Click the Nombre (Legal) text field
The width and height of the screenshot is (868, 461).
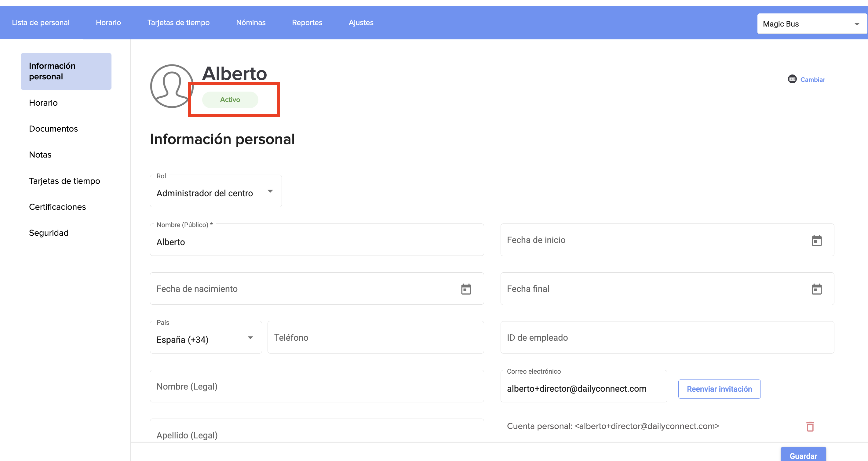click(316, 386)
